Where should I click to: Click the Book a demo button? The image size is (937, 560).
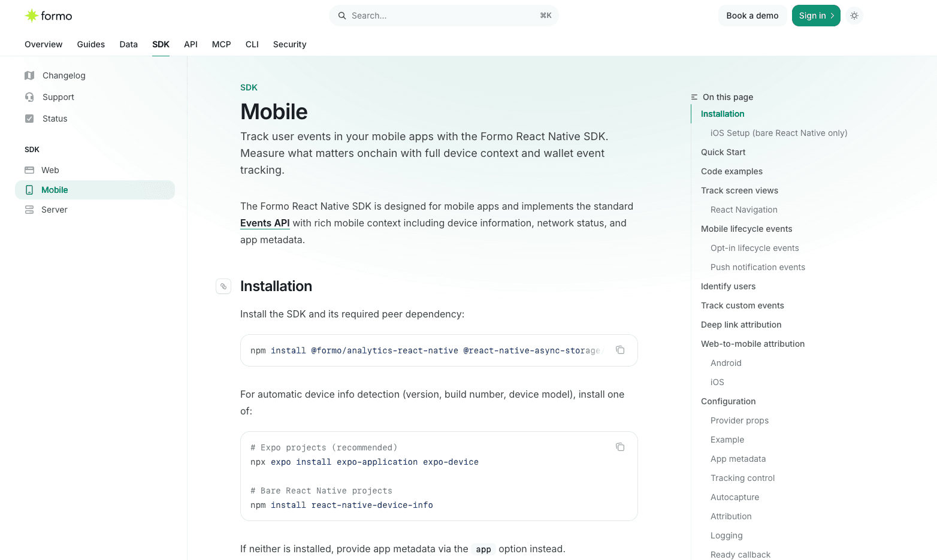point(752,16)
